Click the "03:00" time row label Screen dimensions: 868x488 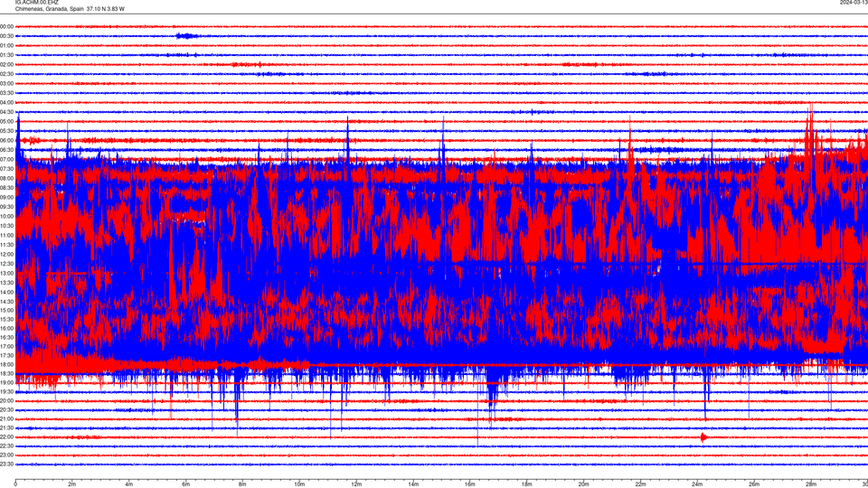click(6, 83)
